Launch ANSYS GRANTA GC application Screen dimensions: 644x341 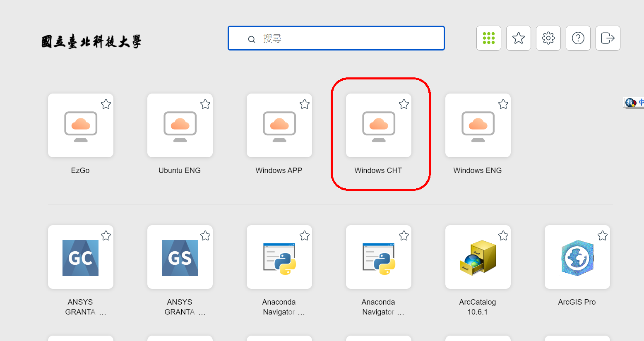pyautogui.click(x=81, y=257)
